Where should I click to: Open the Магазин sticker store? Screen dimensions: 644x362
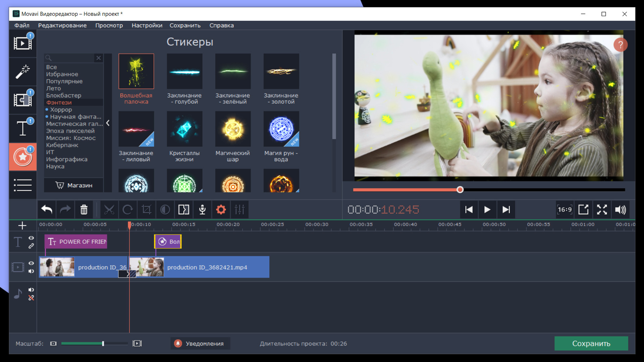74,185
